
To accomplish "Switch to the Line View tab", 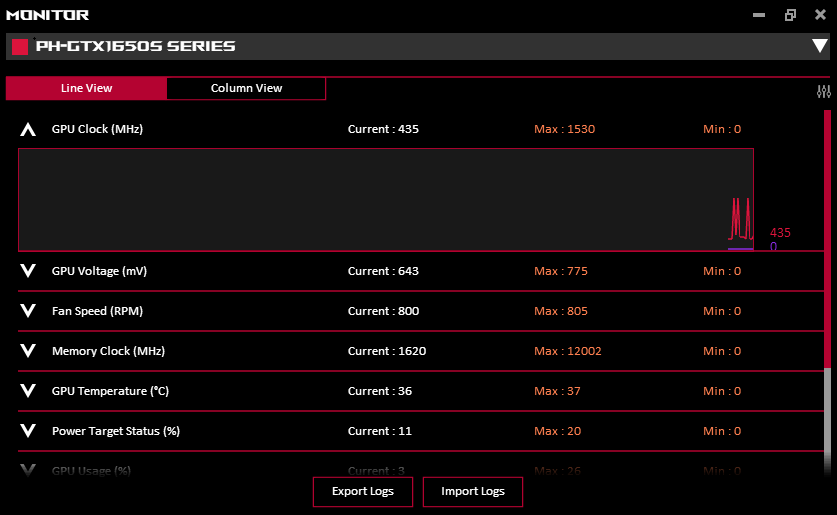I will (86, 88).
